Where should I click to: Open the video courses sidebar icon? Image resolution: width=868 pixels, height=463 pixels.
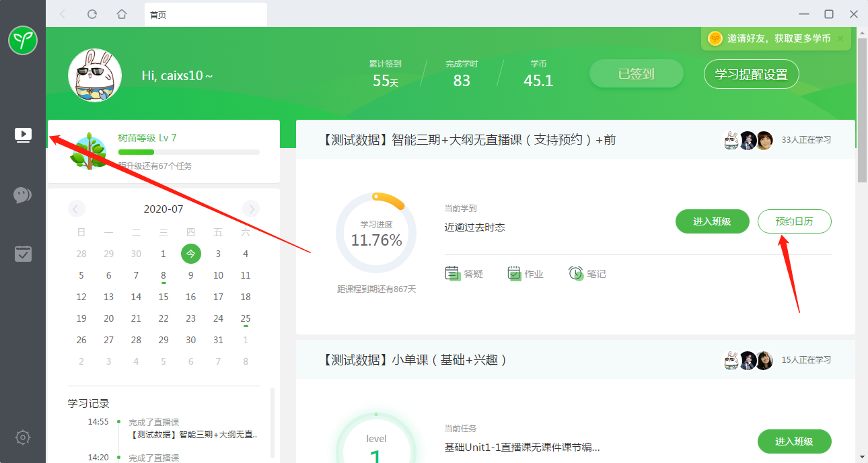[23, 135]
